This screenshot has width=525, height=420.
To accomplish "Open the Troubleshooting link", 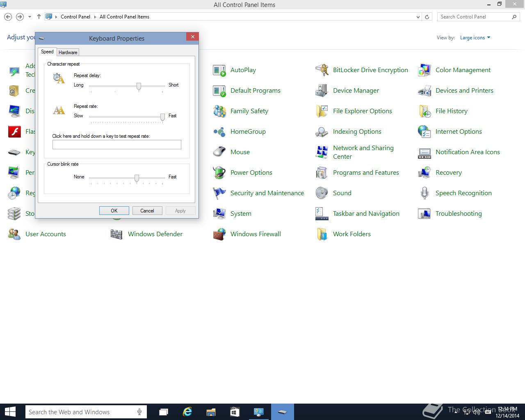I will (x=459, y=214).
